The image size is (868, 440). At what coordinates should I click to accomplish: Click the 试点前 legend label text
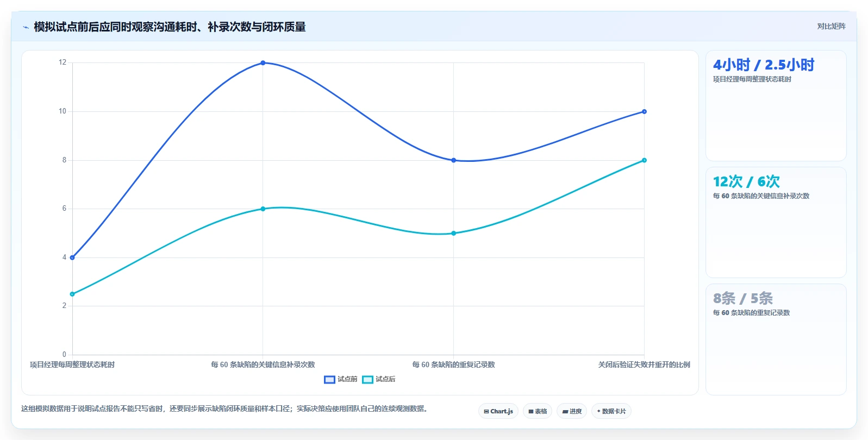(347, 379)
